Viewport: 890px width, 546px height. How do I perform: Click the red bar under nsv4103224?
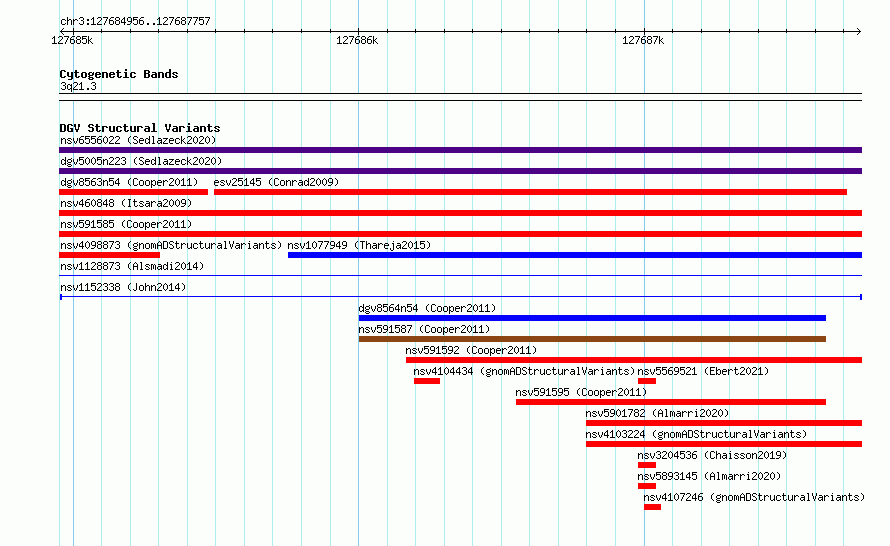point(724,444)
